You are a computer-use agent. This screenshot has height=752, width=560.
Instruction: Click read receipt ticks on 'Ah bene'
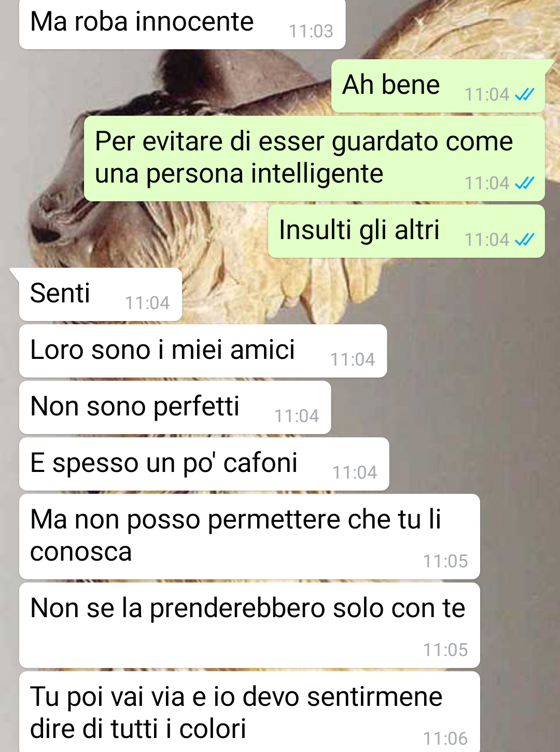524,94
